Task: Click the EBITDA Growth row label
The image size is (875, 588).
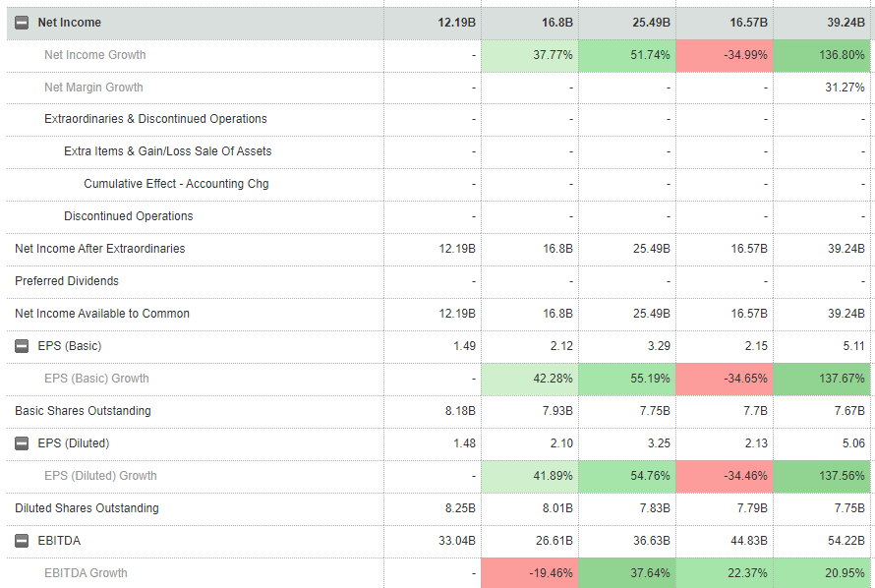Action: click(86, 573)
